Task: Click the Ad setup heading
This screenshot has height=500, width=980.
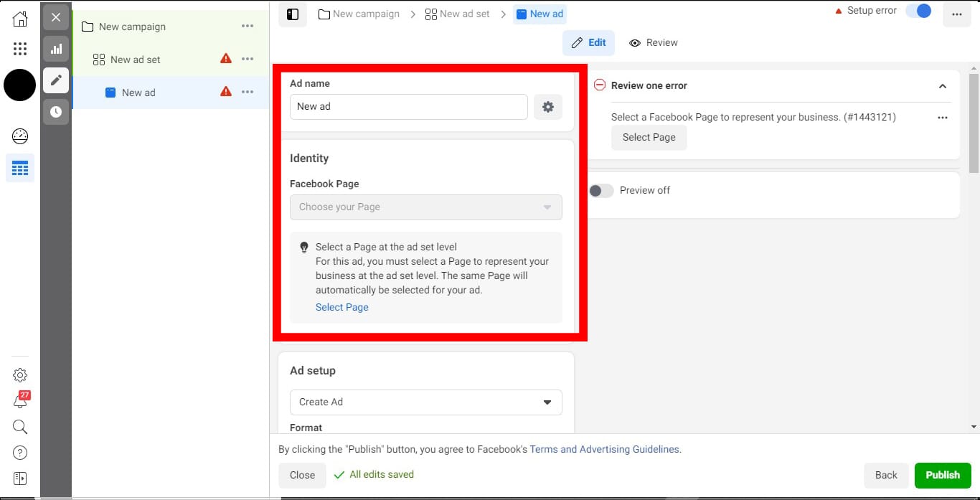Action: [x=313, y=371]
